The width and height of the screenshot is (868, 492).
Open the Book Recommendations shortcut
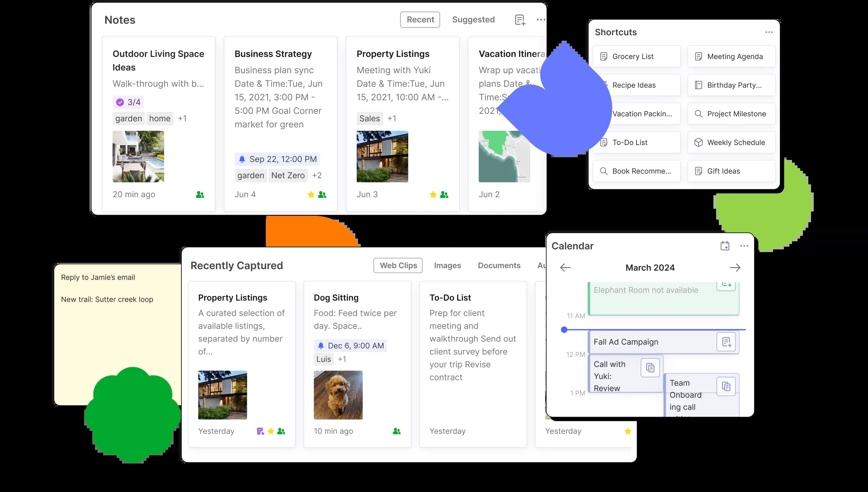point(637,171)
